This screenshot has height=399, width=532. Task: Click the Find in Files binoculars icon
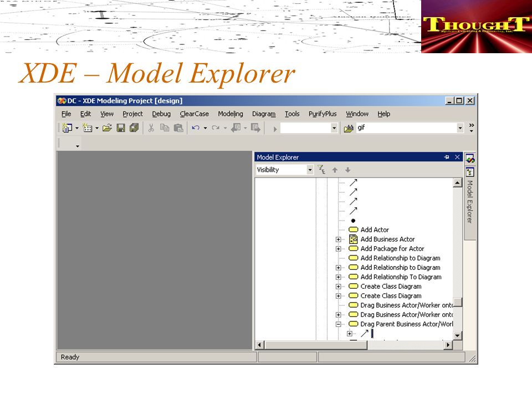pyautogui.click(x=349, y=128)
